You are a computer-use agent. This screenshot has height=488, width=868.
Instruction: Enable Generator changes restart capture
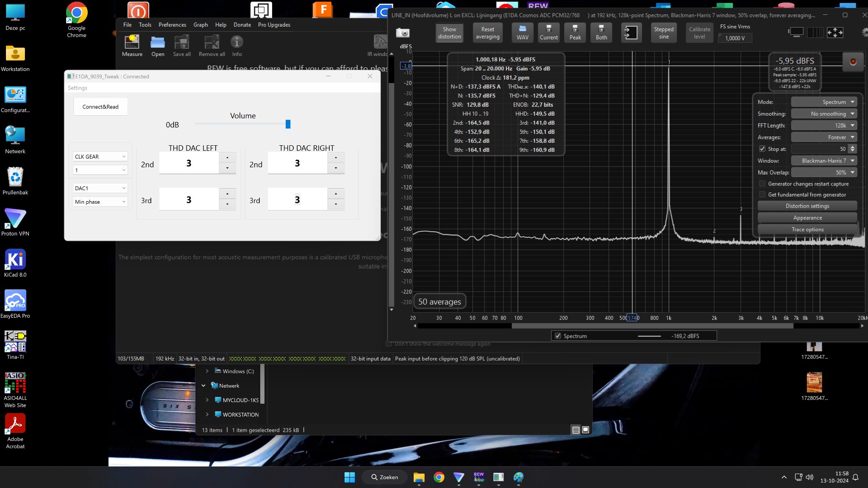tap(762, 184)
